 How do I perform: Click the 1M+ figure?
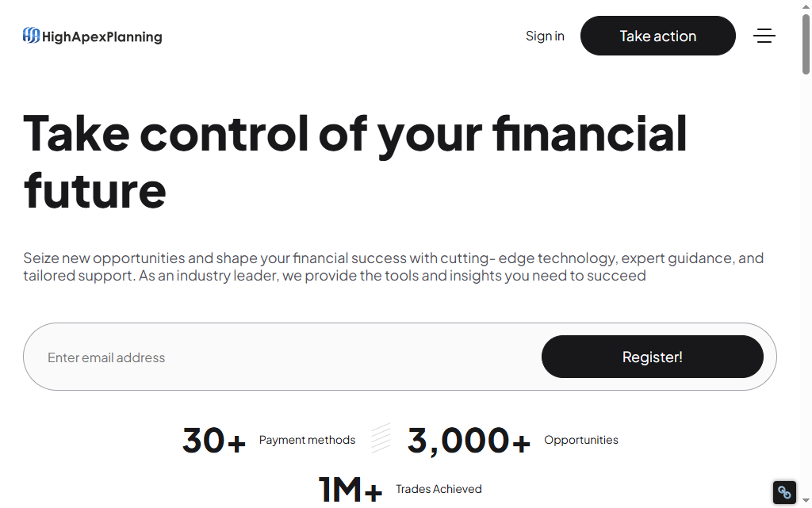[x=350, y=490]
